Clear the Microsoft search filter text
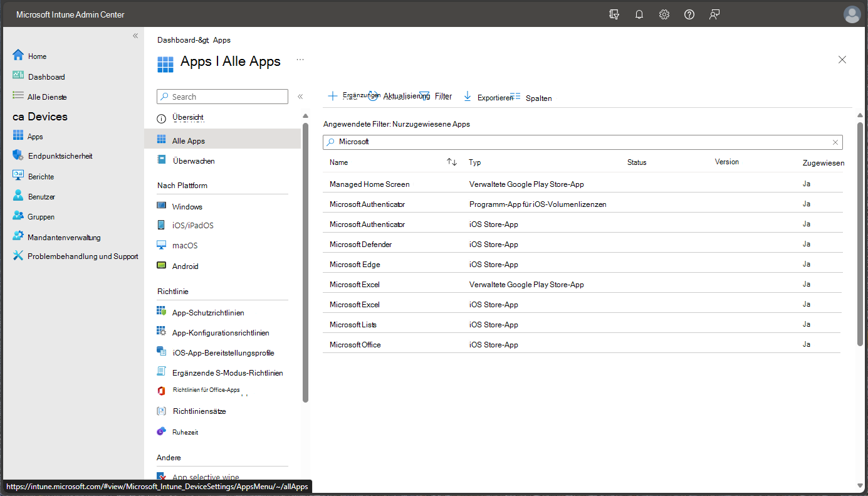 (835, 142)
